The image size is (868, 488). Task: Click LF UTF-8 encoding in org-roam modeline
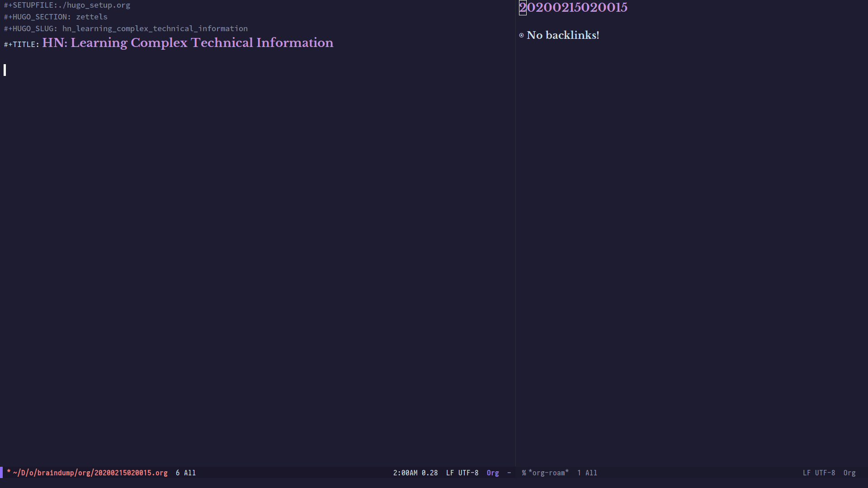point(819,473)
